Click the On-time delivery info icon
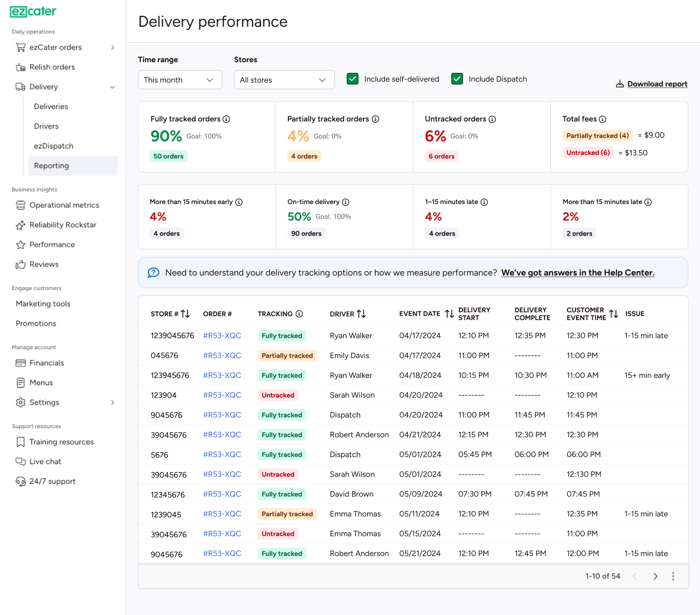 (x=345, y=202)
